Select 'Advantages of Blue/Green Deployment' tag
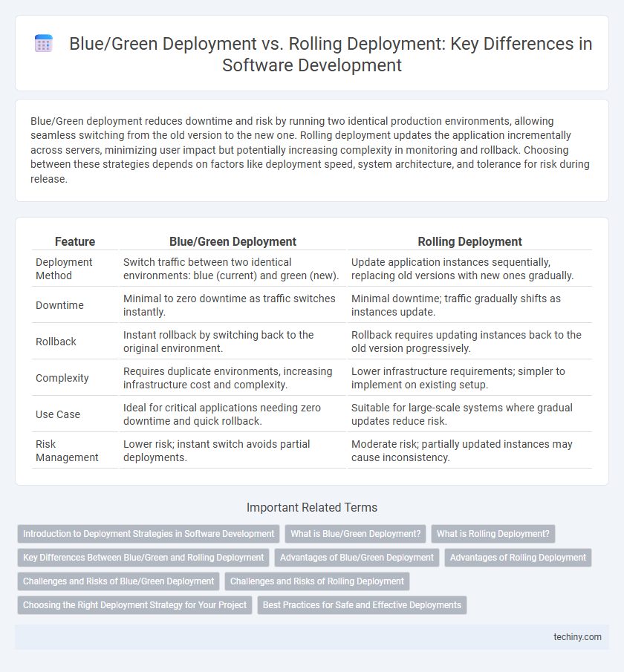 [x=357, y=558]
